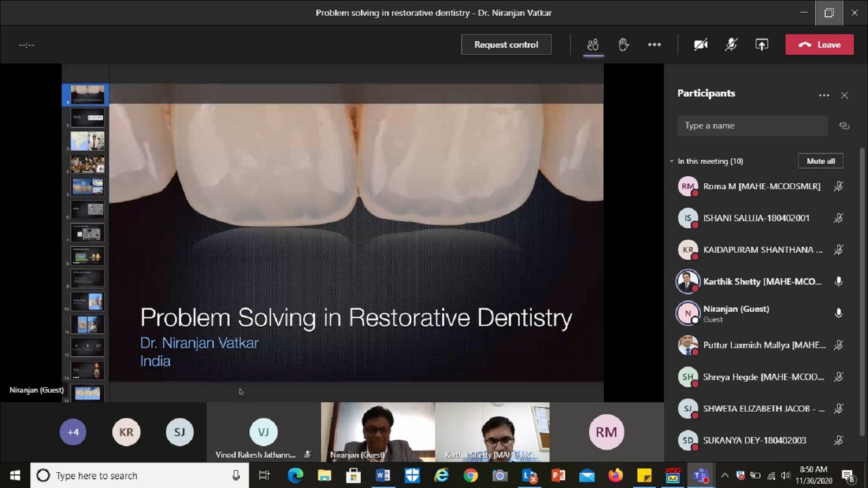Show hidden system tray icons chevron
The height and width of the screenshot is (488, 868).
tap(724, 476)
